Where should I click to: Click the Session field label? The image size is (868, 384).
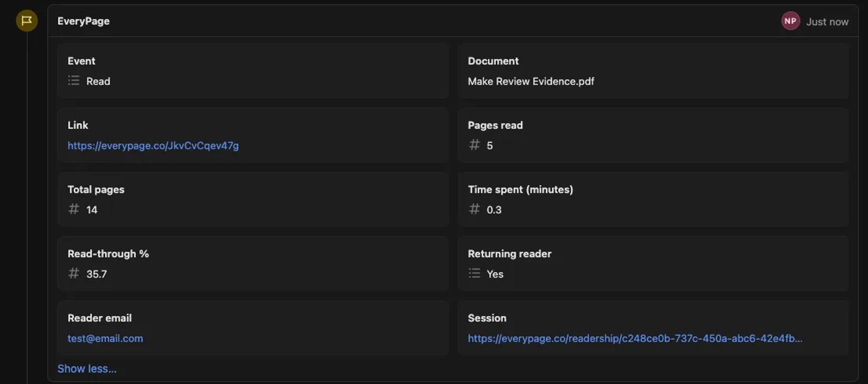pyautogui.click(x=487, y=318)
